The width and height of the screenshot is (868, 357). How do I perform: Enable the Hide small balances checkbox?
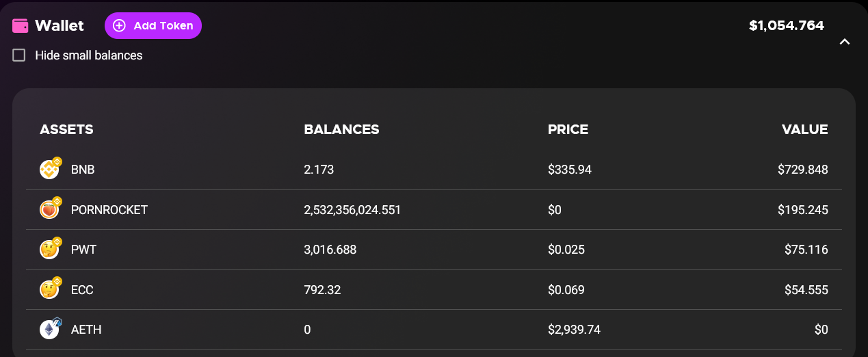[x=19, y=55]
